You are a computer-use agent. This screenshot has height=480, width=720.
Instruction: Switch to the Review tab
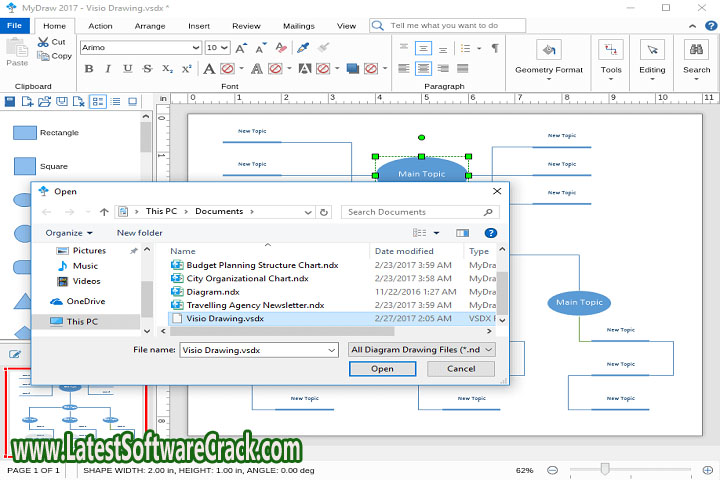pyautogui.click(x=246, y=26)
